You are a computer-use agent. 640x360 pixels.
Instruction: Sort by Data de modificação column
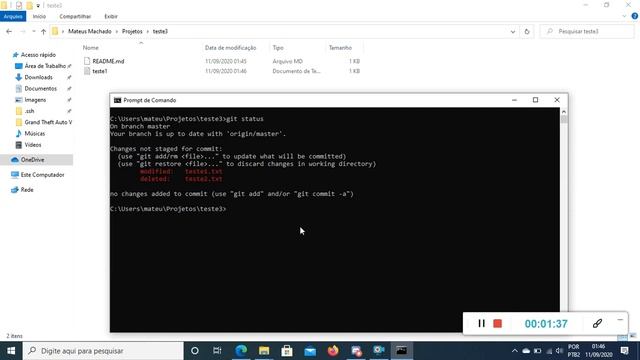click(x=231, y=48)
